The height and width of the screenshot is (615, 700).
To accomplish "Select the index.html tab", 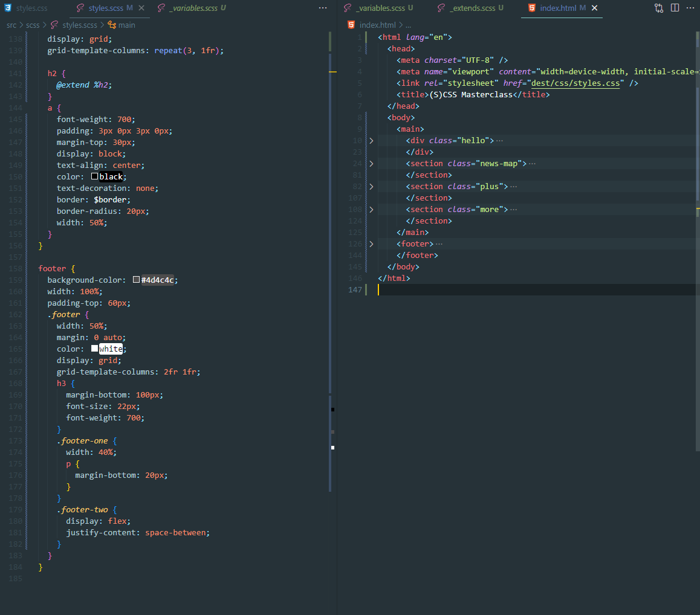I will 557,8.
